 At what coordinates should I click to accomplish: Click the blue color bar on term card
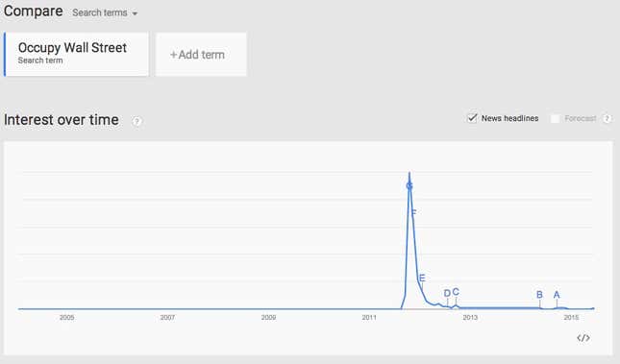pos(5,54)
